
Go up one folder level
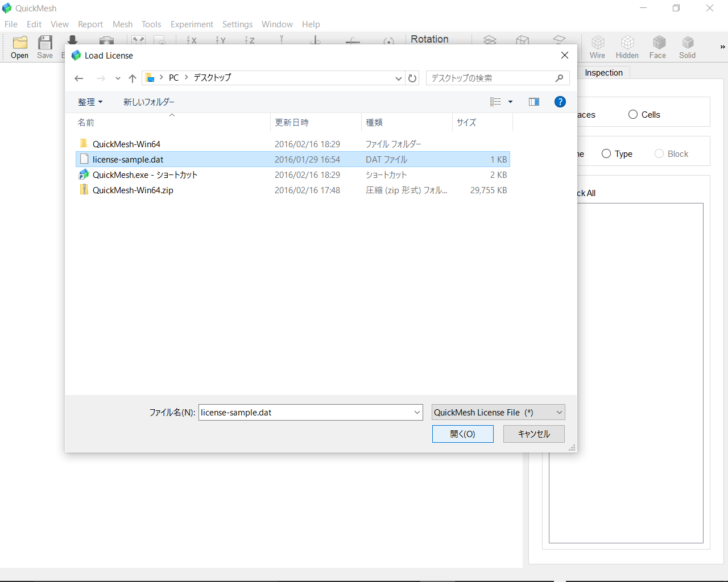(133, 78)
